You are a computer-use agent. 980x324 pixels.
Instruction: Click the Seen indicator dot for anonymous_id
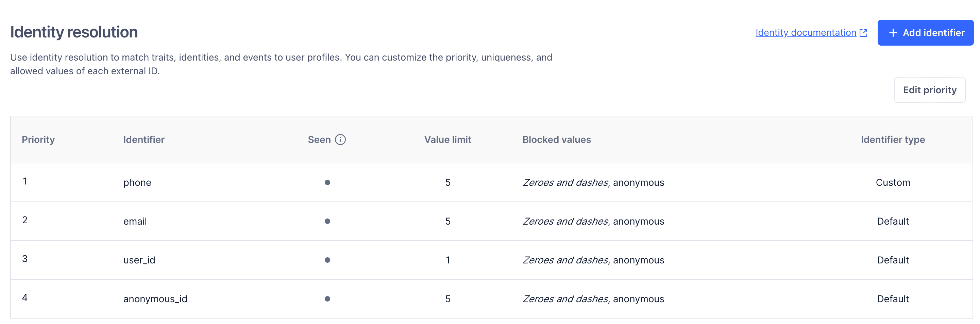[x=327, y=299]
